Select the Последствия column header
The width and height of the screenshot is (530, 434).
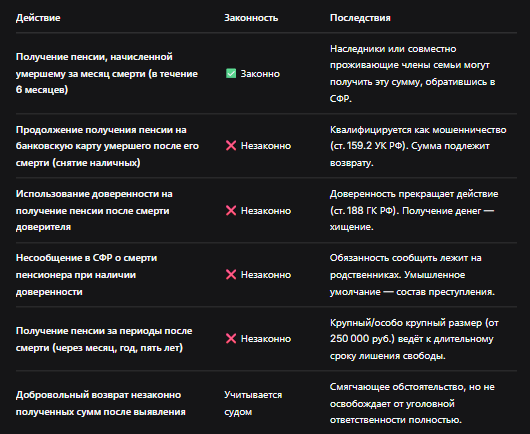tap(360, 18)
